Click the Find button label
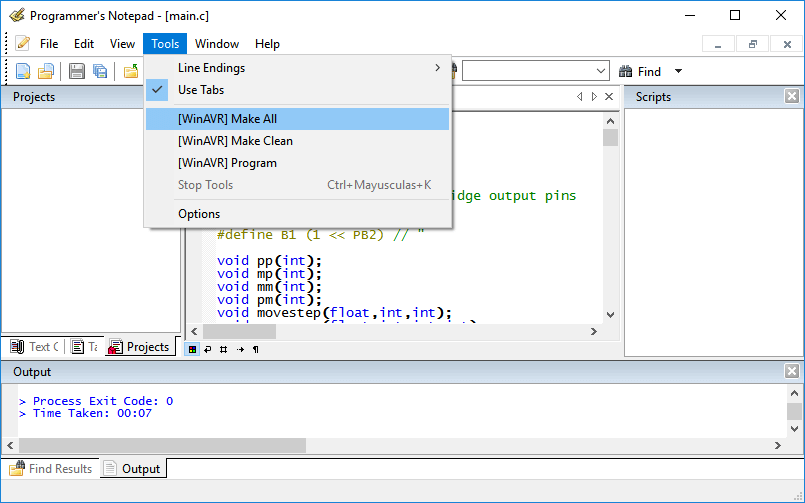 (649, 72)
